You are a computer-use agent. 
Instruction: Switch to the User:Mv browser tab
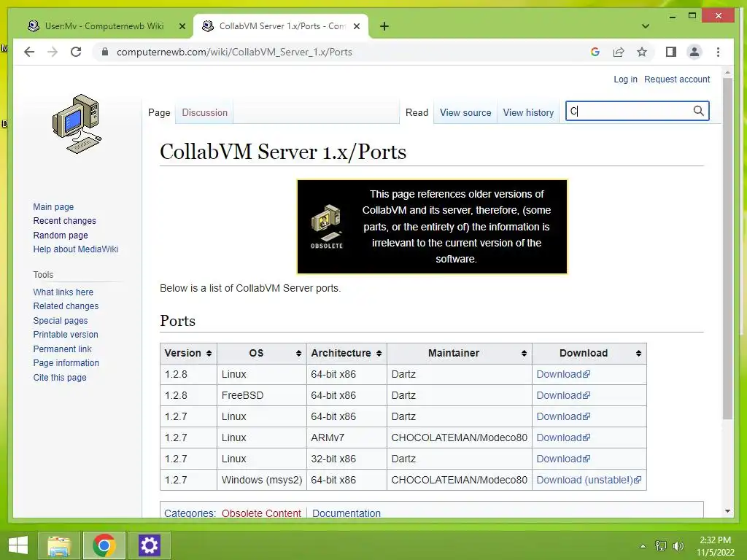[x=104, y=26]
